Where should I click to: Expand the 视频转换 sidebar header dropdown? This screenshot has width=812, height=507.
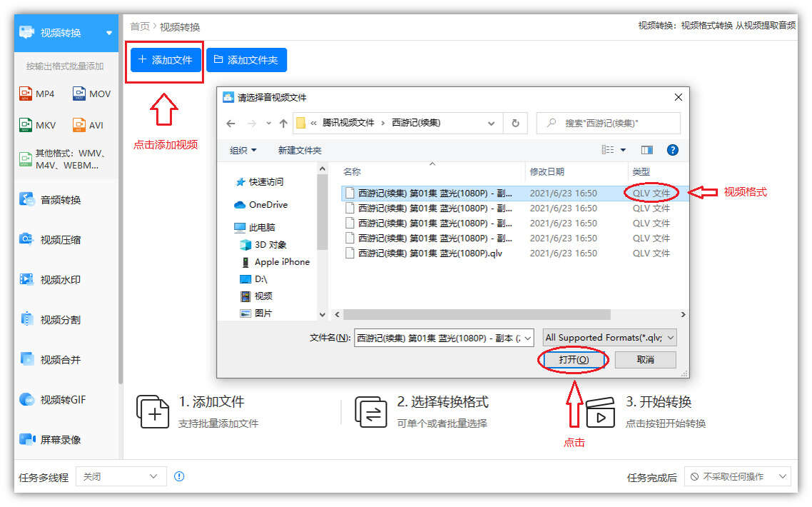pyautogui.click(x=108, y=33)
